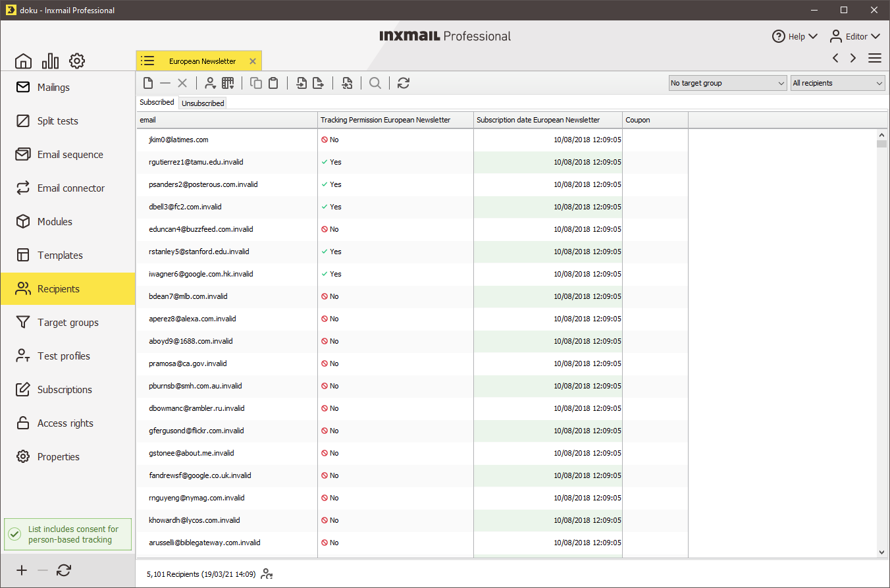Open the hamburger menu at top right
The image size is (890, 588).
pyautogui.click(x=874, y=58)
